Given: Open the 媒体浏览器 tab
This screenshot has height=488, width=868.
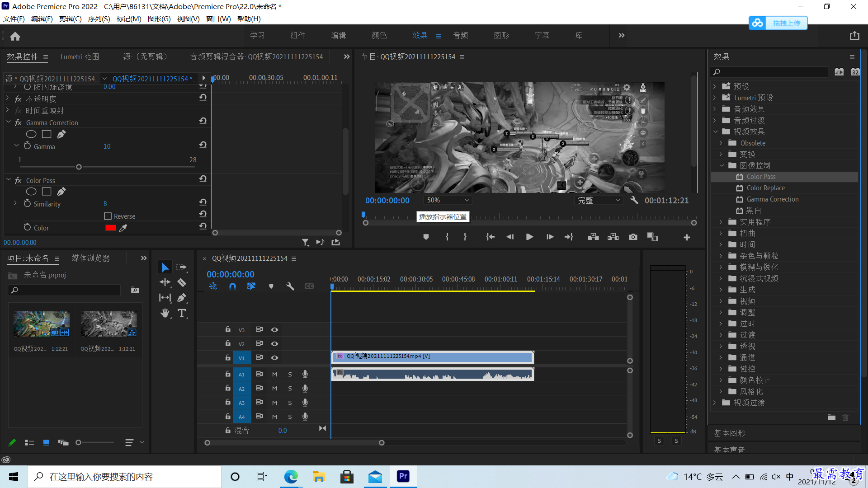Looking at the screenshot, I should coord(90,258).
